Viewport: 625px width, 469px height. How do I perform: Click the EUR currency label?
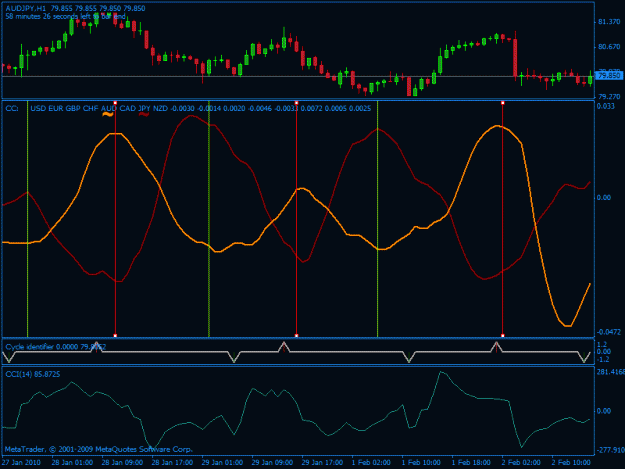click(56, 108)
